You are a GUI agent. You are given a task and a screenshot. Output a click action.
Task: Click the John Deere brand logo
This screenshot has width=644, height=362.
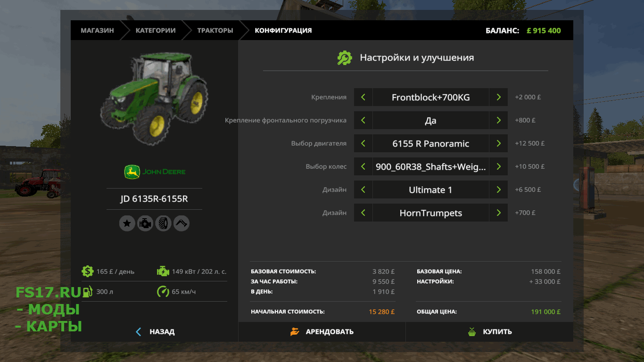(155, 172)
